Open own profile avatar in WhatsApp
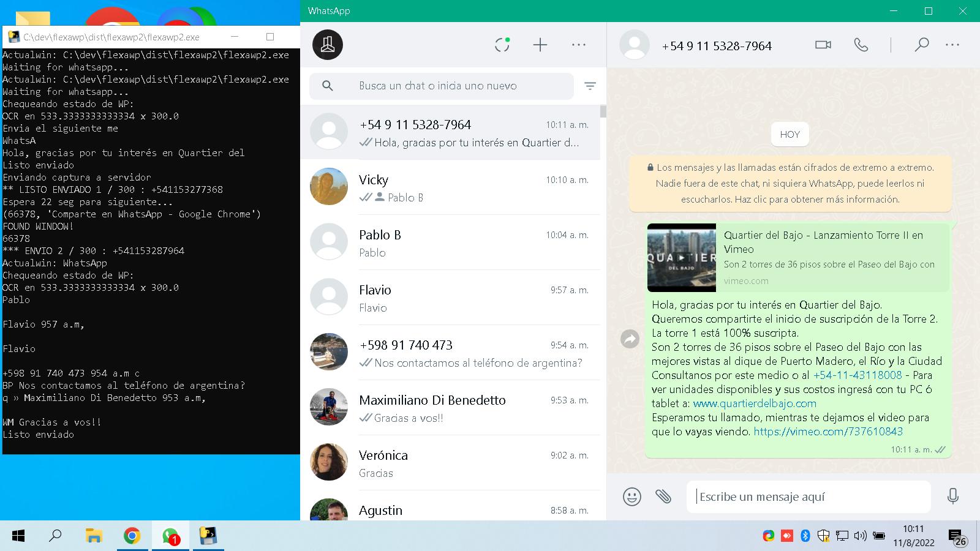This screenshot has height=551, width=980. pos(328,45)
